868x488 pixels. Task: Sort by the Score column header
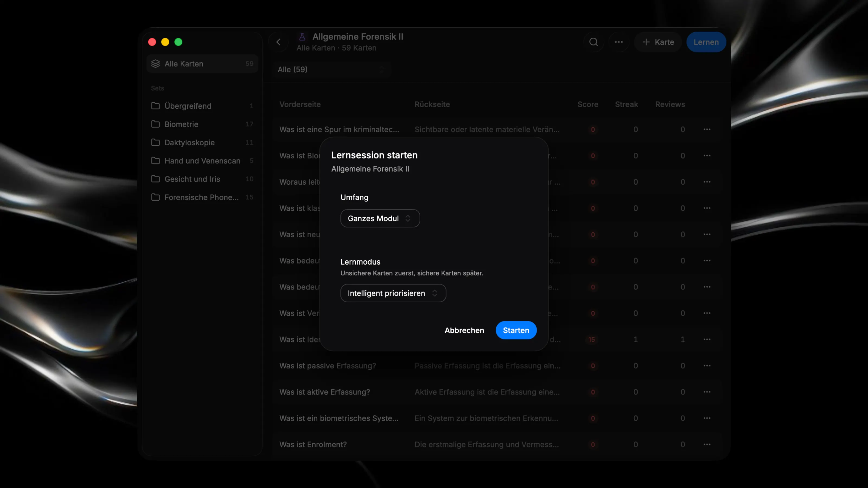(588, 104)
